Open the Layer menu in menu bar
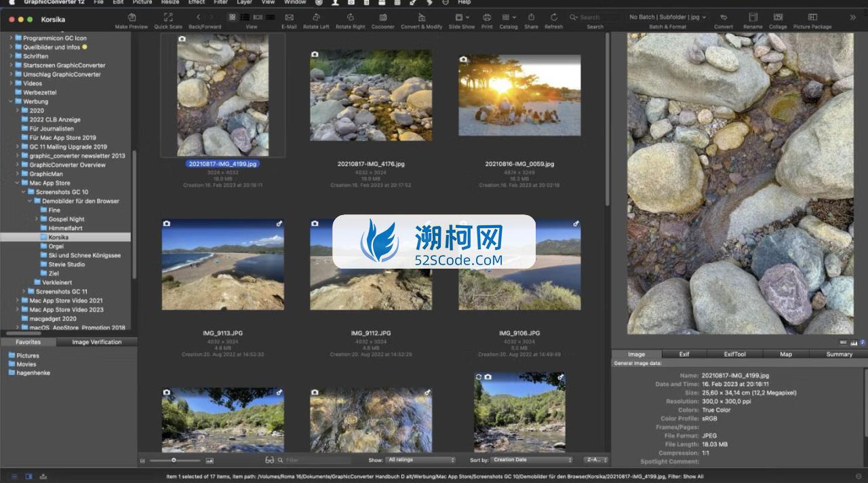The image size is (868, 483). [244, 3]
